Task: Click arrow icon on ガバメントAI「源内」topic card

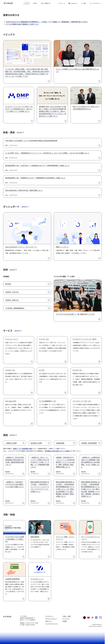Action: click(x=66, y=121)
